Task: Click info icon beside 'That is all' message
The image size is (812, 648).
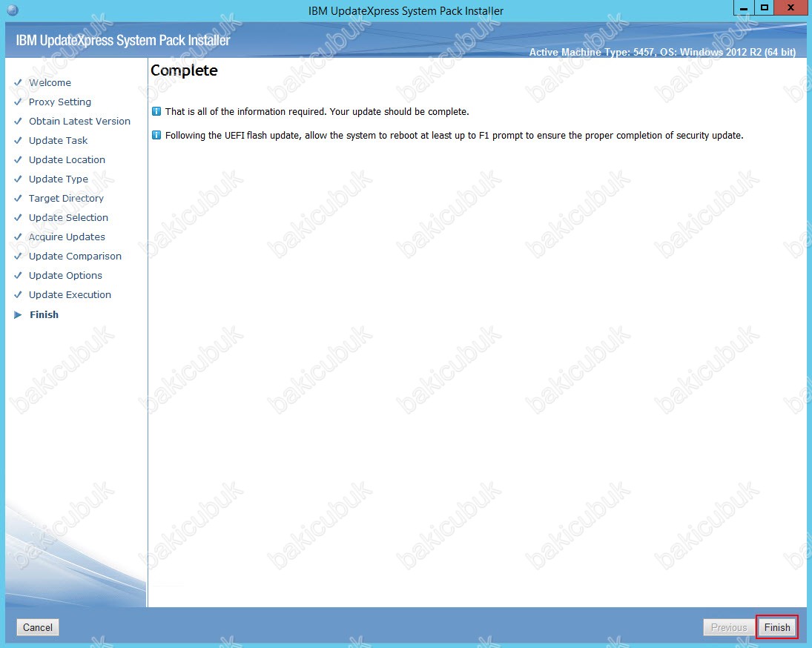Action: (x=156, y=111)
